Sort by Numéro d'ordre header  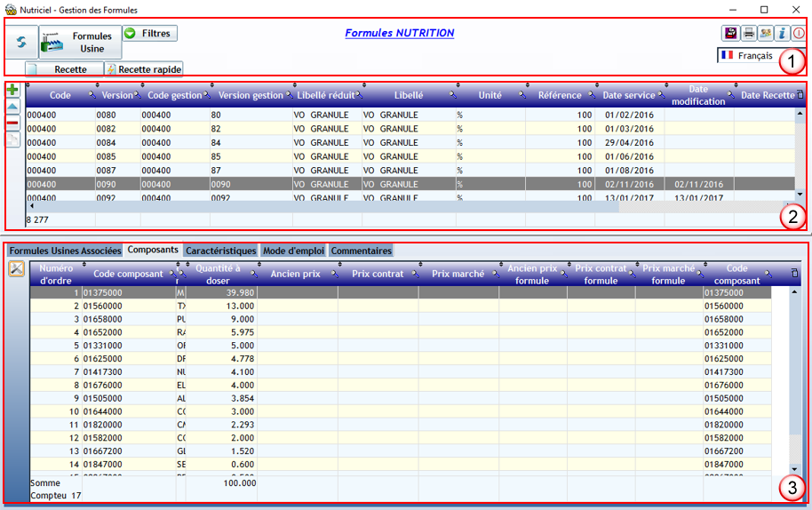pyautogui.click(x=56, y=275)
